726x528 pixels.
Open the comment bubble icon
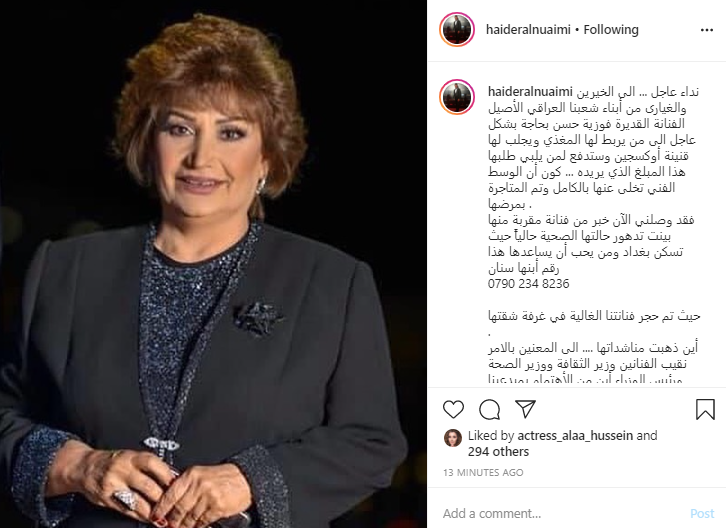489,409
